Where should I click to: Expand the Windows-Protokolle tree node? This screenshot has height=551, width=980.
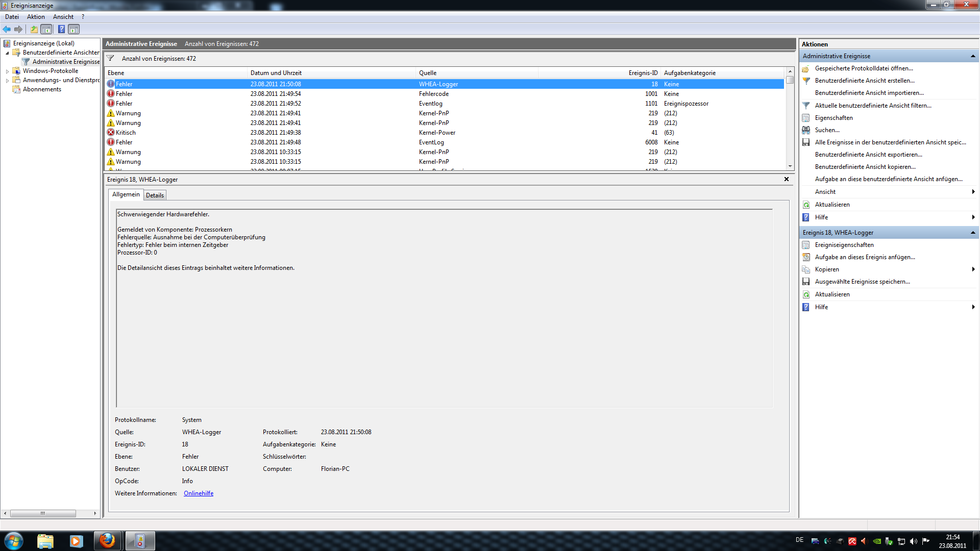(x=7, y=71)
